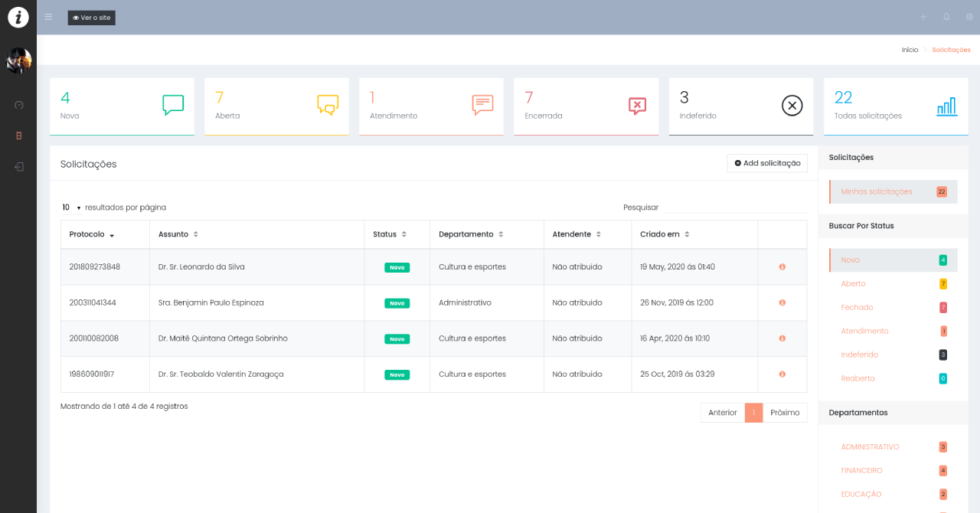Screen dimensions: 980x513
Task: Open the results per page dropdown
Action: click(x=71, y=207)
